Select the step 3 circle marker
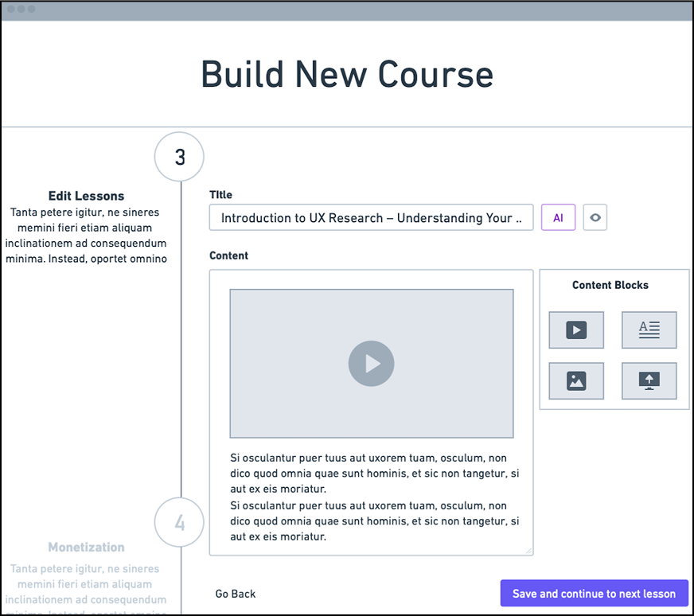This screenshot has height=616, width=694. [x=179, y=157]
